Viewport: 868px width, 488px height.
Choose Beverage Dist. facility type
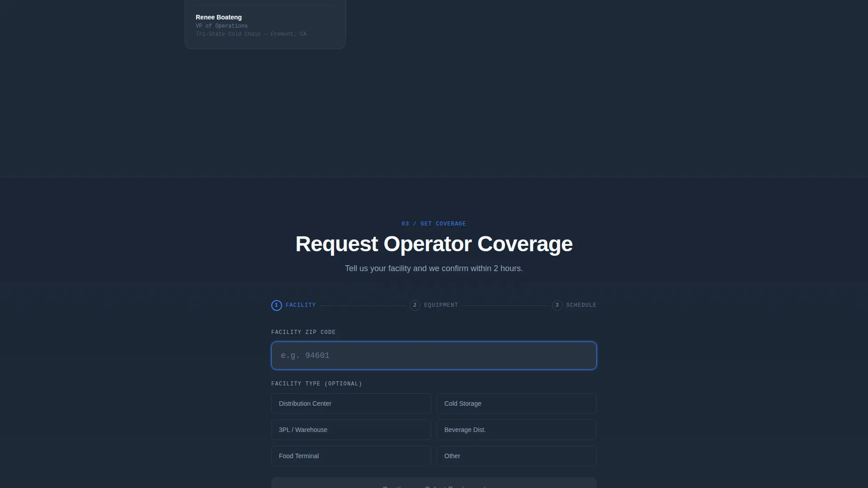click(517, 430)
